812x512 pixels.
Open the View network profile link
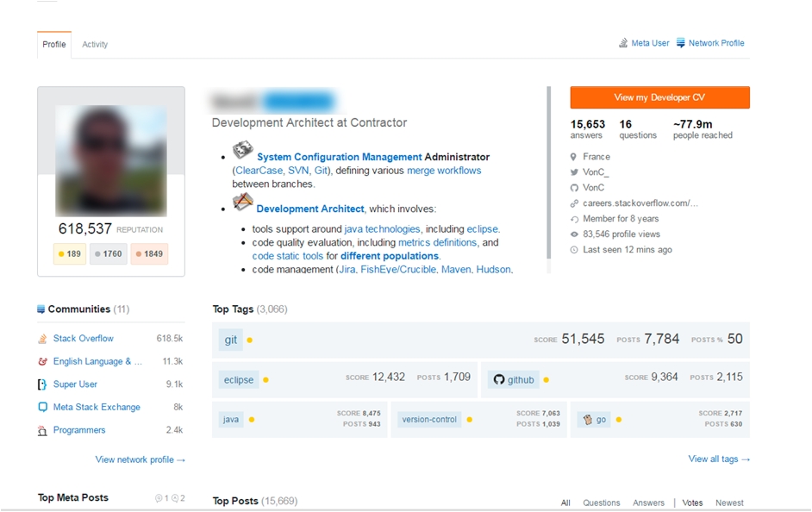[140, 460]
